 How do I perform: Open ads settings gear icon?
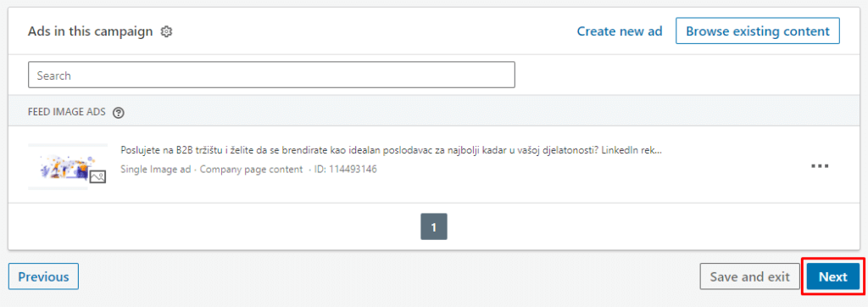[166, 31]
